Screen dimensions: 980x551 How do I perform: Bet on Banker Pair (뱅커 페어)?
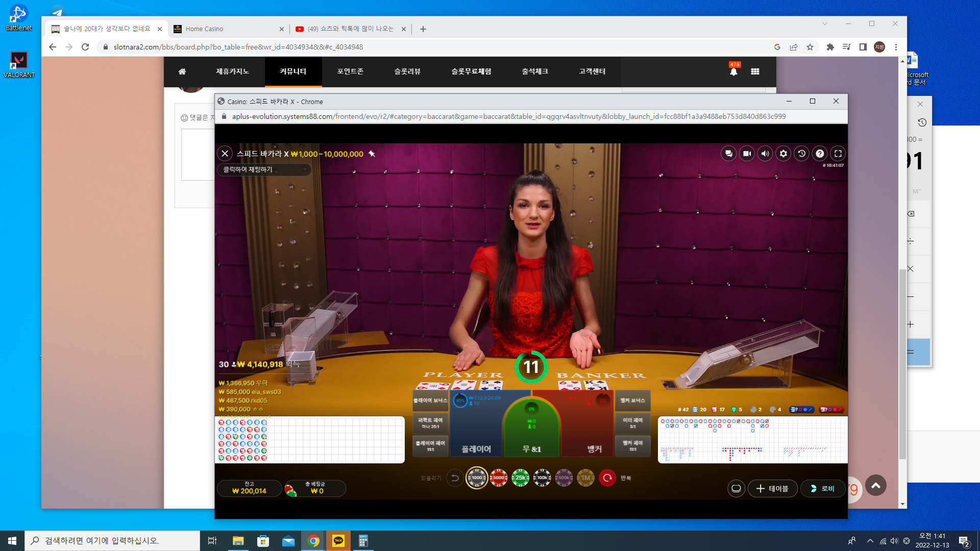633,446
